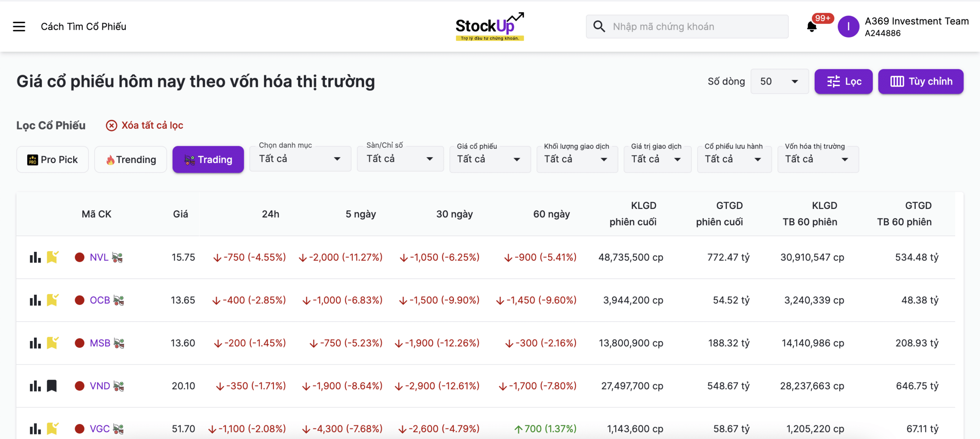Expand the Khối lượng giao dịch dropdown
Image resolution: width=980 pixels, height=439 pixels.
pyautogui.click(x=577, y=159)
